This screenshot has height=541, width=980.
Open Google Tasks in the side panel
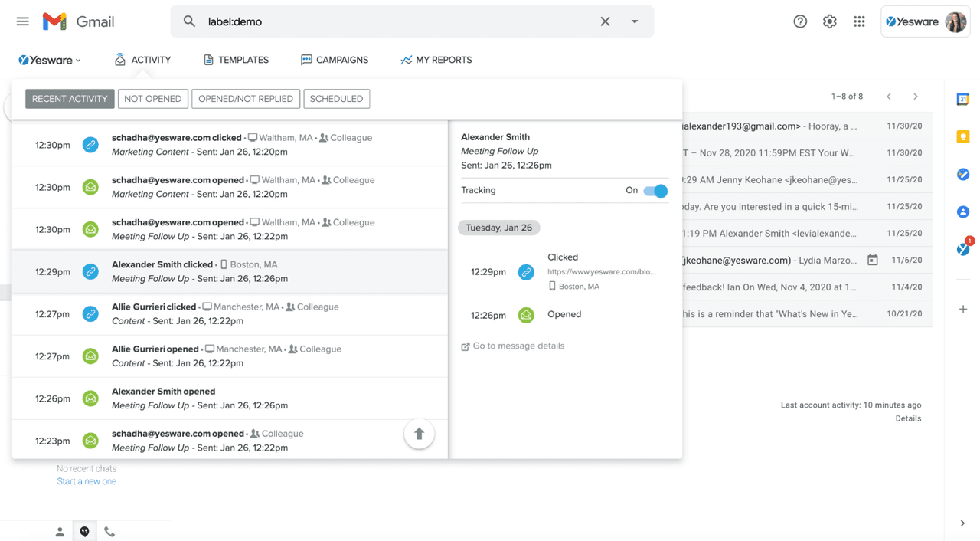tap(962, 174)
